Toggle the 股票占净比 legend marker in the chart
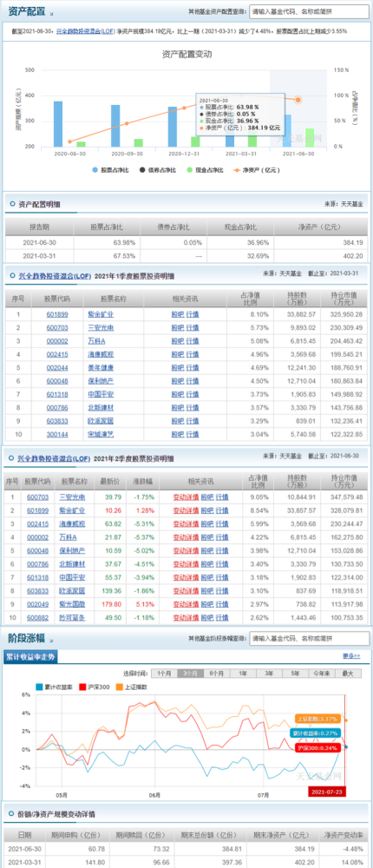 coord(95,170)
